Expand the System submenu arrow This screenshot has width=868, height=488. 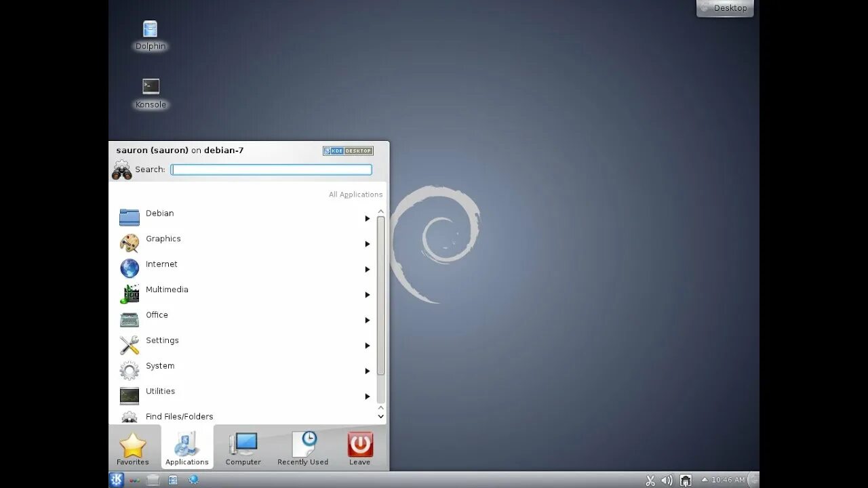click(368, 371)
